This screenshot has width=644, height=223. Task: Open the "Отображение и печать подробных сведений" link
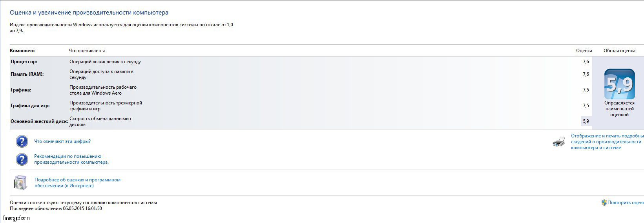tap(608, 142)
